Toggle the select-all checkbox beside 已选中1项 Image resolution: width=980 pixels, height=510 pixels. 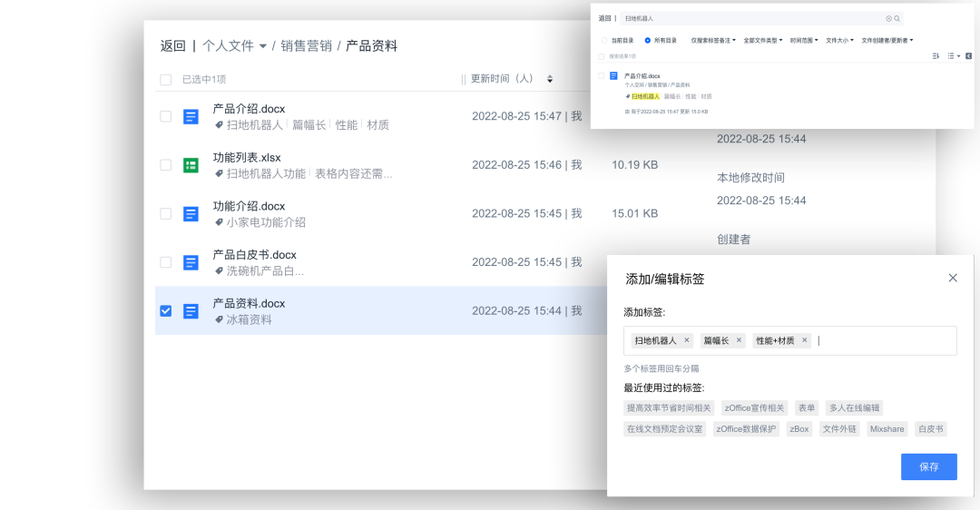click(x=166, y=79)
